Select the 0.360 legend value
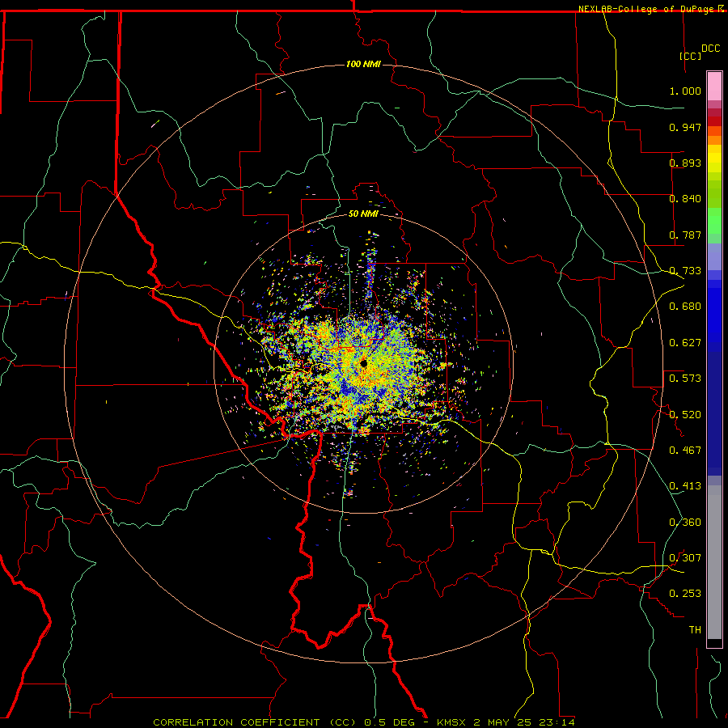The image size is (728, 728). [x=685, y=523]
